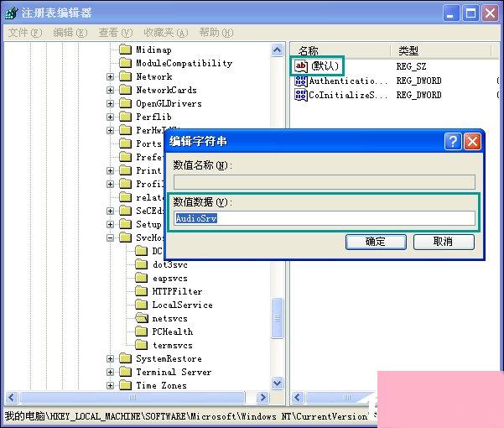Expand the Setup tree node
Screen dimensions: 504x428
coord(110,224)
